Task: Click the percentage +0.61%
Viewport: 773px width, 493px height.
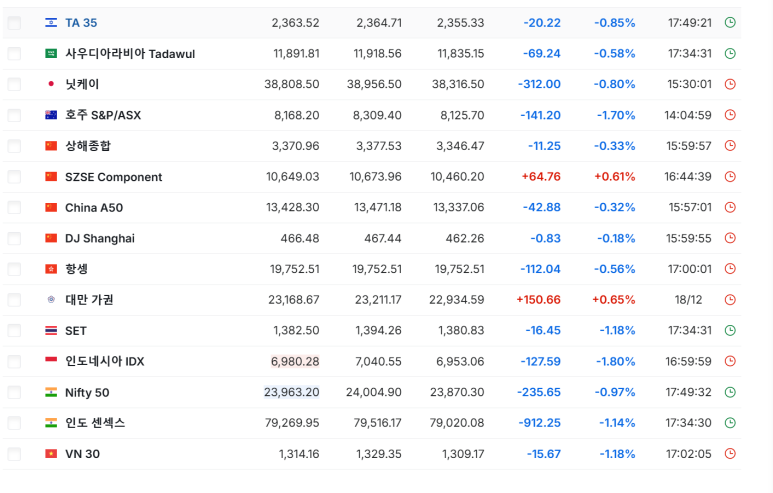Action: tap(614, 176)
